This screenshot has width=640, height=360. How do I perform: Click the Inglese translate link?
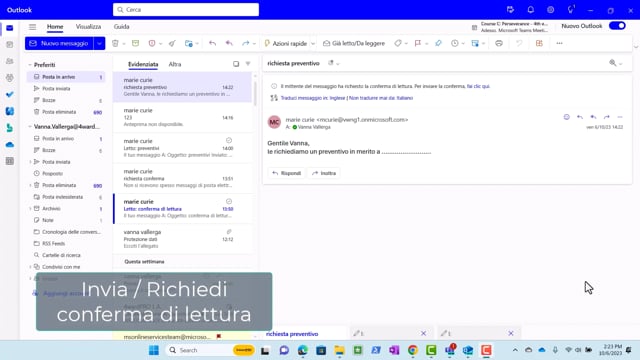pyautogui.click(x=337, y=98)
